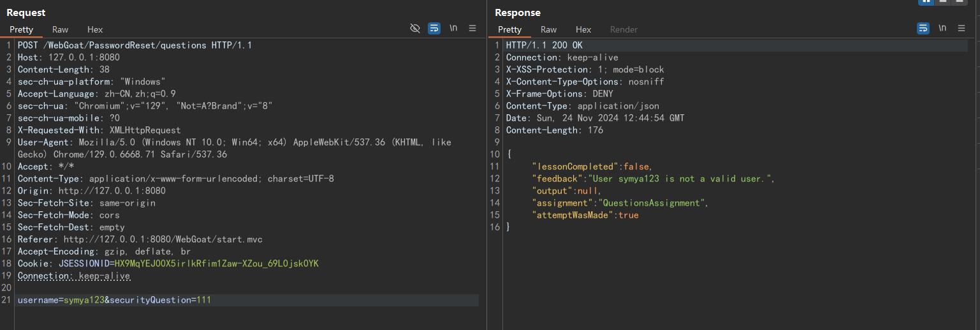Toggle \n line-break display in Response panel

(x=942, y=29)
